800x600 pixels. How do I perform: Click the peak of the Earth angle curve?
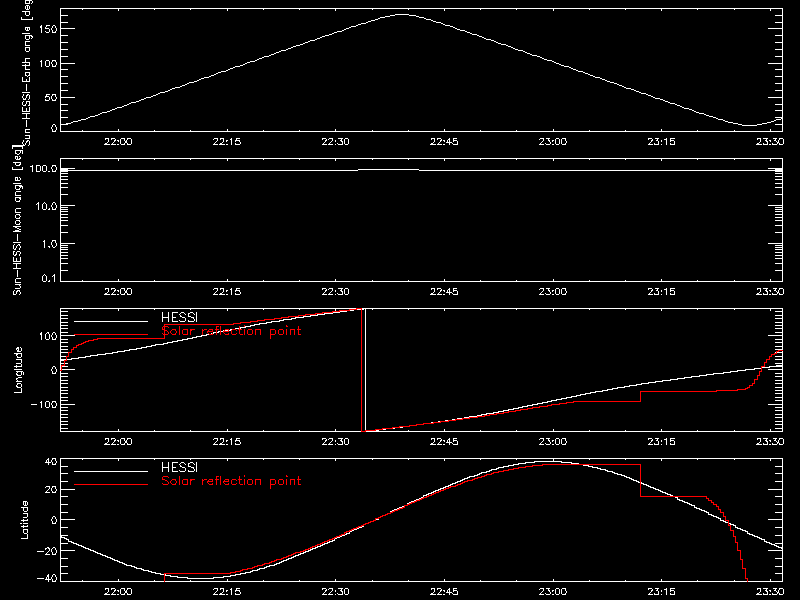tap(403, 14)
